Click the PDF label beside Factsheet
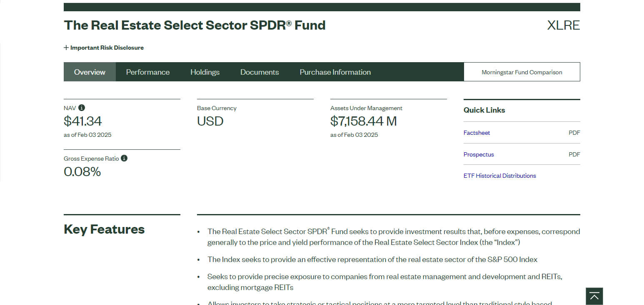Screen dimensions: 644x305 [574, 133]
